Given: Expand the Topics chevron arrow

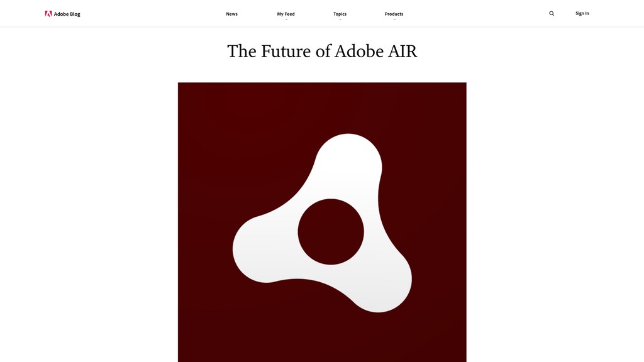Looking at the screenshot, I should [340, 19].
